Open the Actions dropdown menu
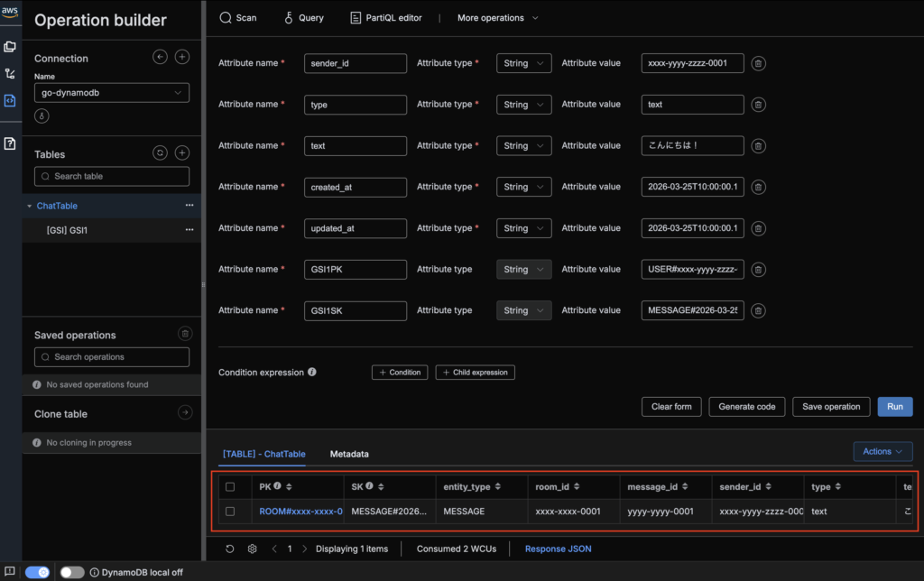 click(882, 451)
